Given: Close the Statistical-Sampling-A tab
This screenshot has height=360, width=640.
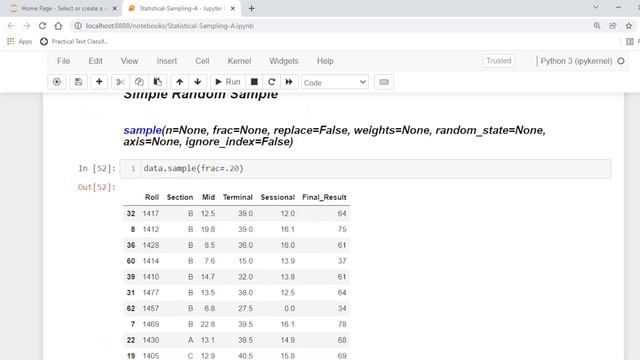Looking at the screenshot, I should coord(233,8).
